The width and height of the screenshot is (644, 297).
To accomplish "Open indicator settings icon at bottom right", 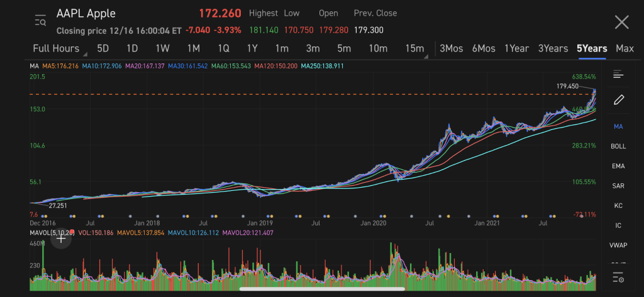I will [618, 278].
